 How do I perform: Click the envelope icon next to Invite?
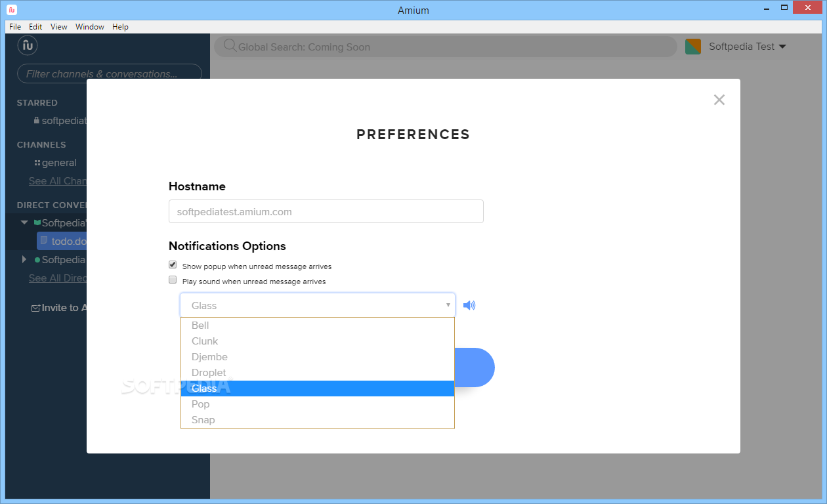tap(35, 308)
